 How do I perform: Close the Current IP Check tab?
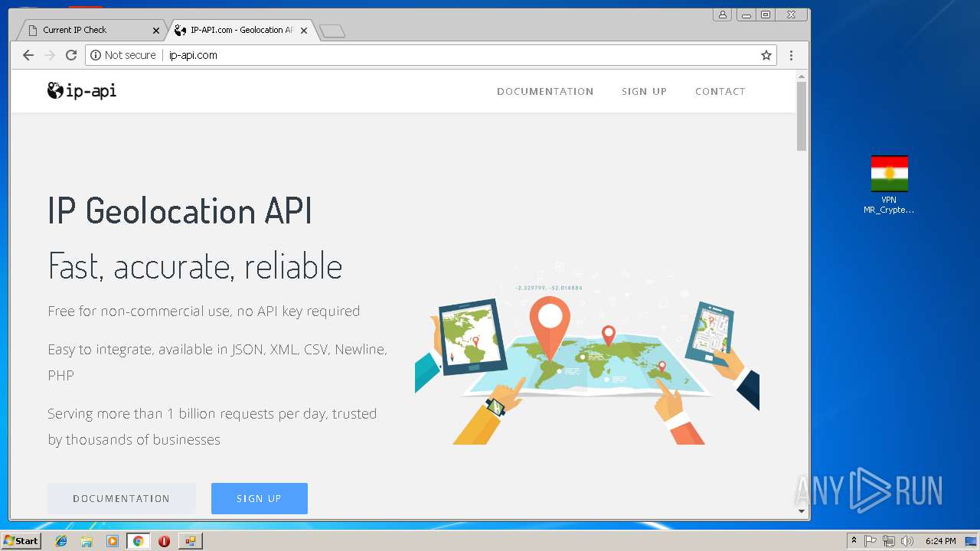coord(156,31)
